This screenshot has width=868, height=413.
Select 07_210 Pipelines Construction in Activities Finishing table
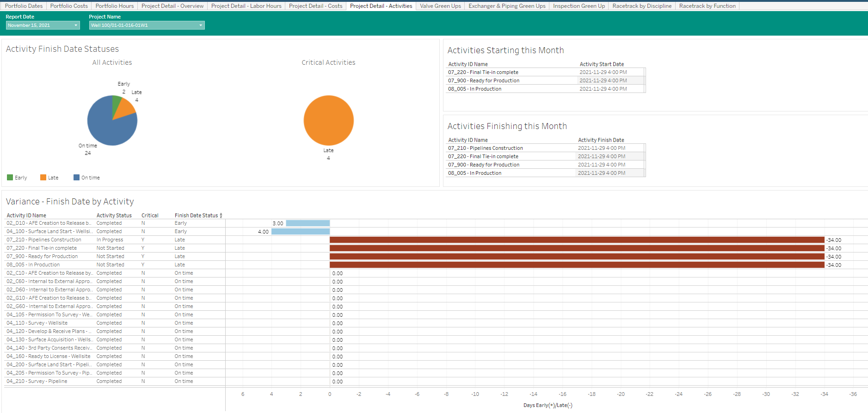pos(485,148)
